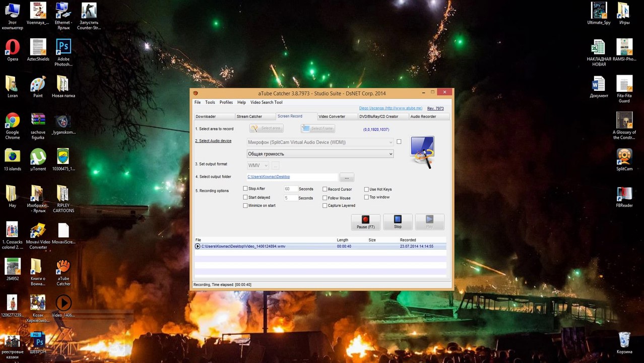Enable the Use Hot Keys checkbox
Viewport: 644px width, 363px height.
366,189
